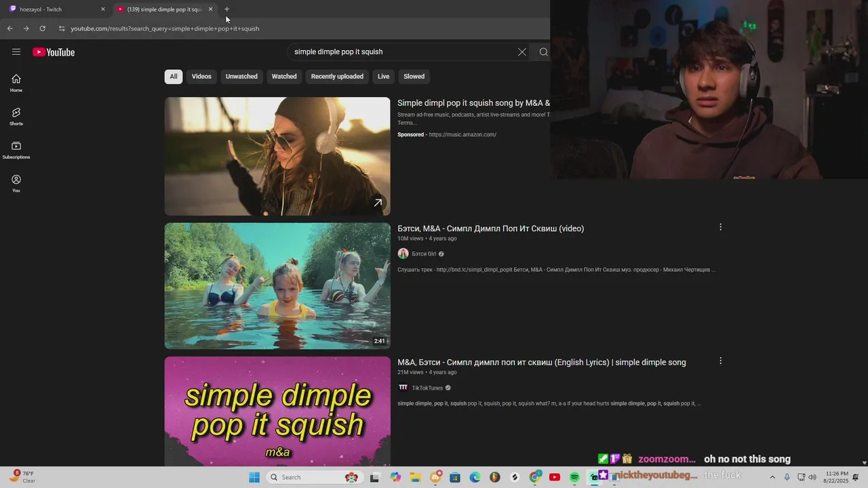The image size is (868, 488).
Task: Close the simple dimple YouTube tab
Action: (x=210, y=9)
